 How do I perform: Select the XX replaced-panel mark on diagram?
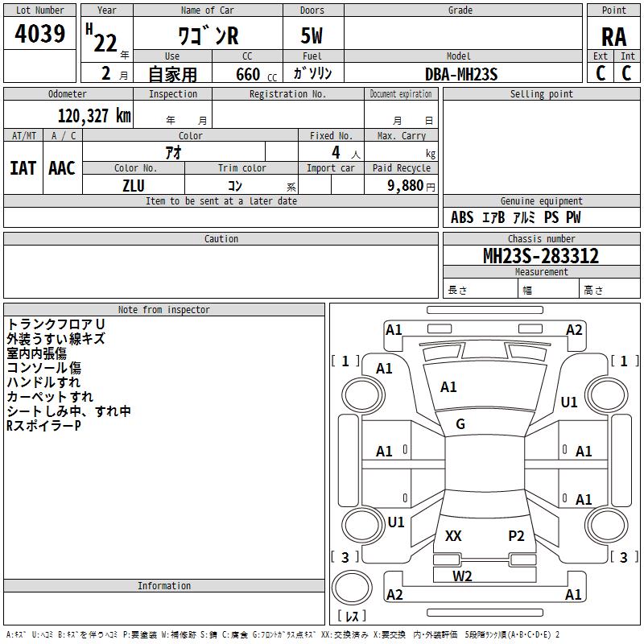453,536
